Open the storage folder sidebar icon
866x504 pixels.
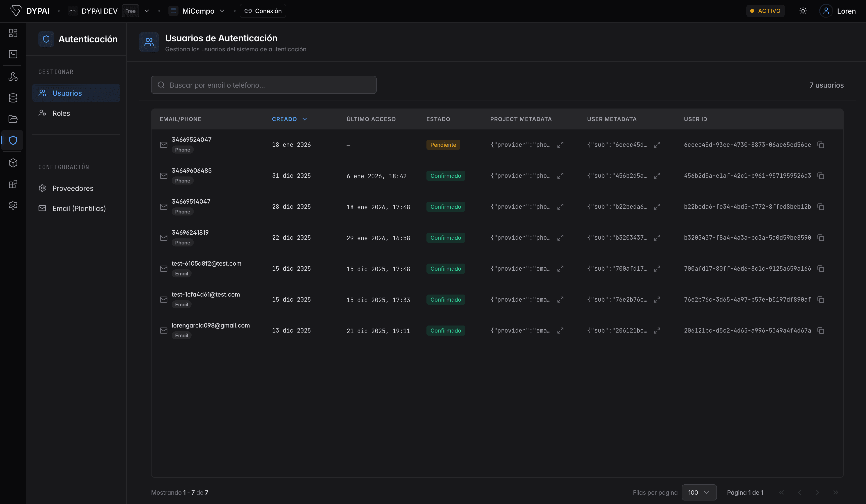[13, 119]
